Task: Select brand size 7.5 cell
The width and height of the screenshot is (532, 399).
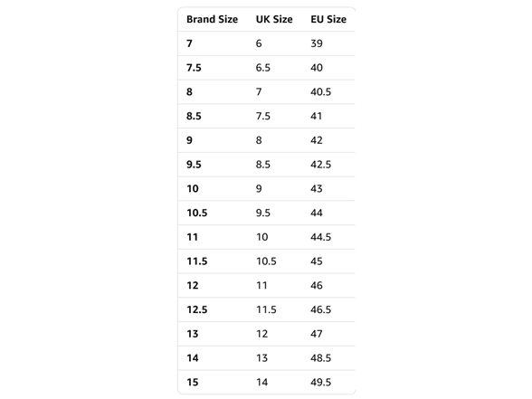Action: 194,68
